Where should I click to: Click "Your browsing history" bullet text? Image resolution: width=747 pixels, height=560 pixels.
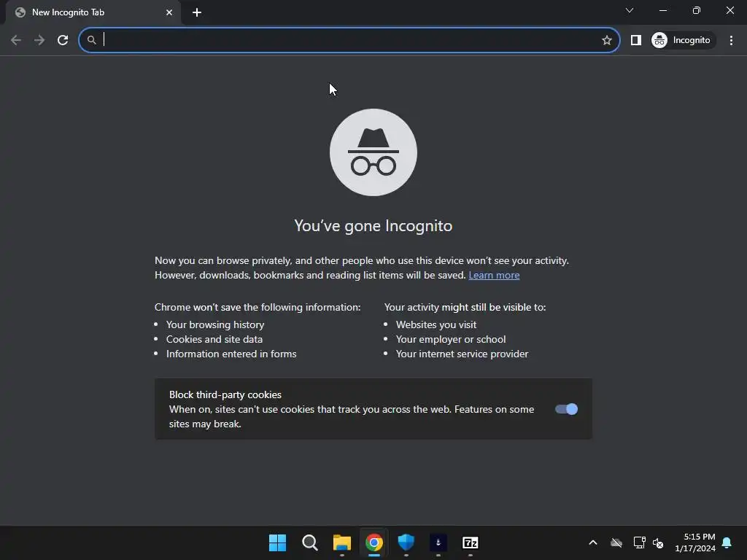[215, 324]
